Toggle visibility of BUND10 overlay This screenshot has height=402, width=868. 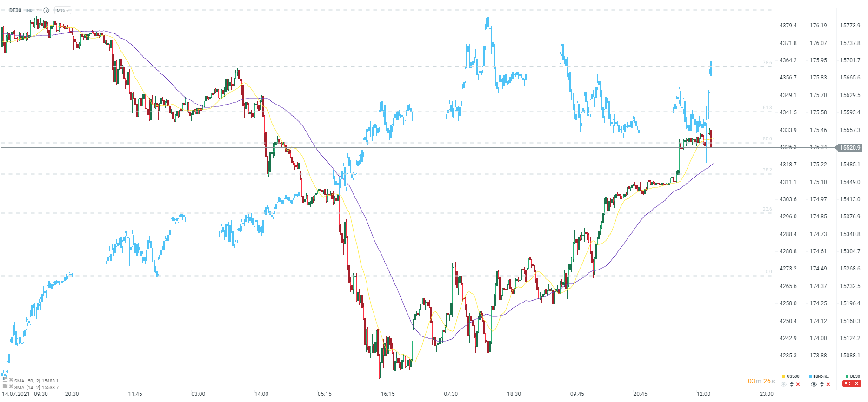pos(814,384)
